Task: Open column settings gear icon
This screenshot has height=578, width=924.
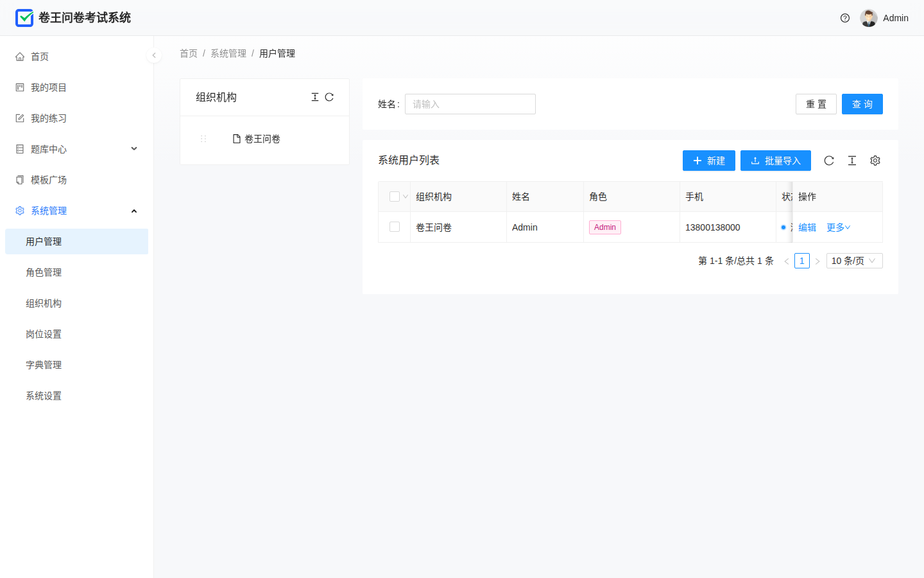Action: (x=875, y=161)
